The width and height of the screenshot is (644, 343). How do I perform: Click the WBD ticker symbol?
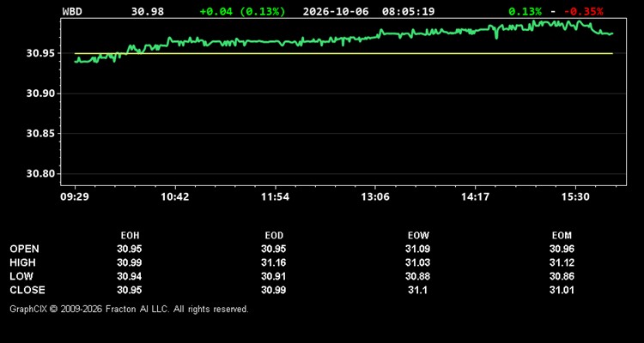pos(72,11)
